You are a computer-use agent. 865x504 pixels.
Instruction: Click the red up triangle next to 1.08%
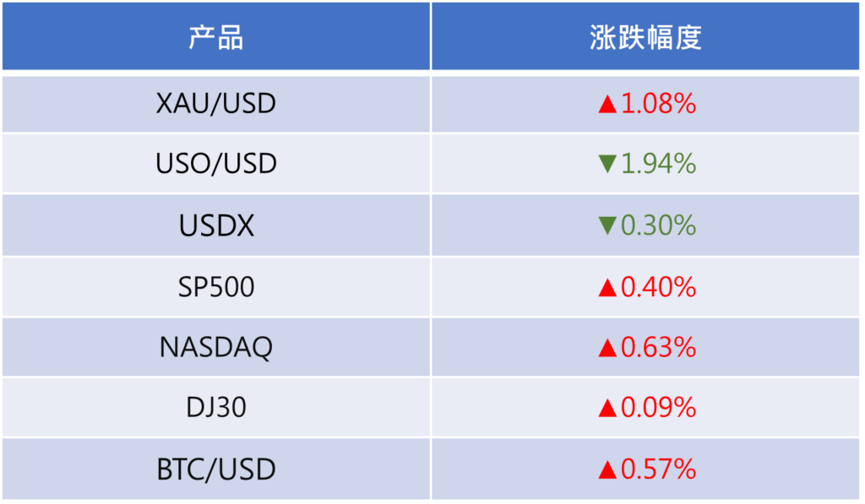pyautogui.click(x=607, y=105)
